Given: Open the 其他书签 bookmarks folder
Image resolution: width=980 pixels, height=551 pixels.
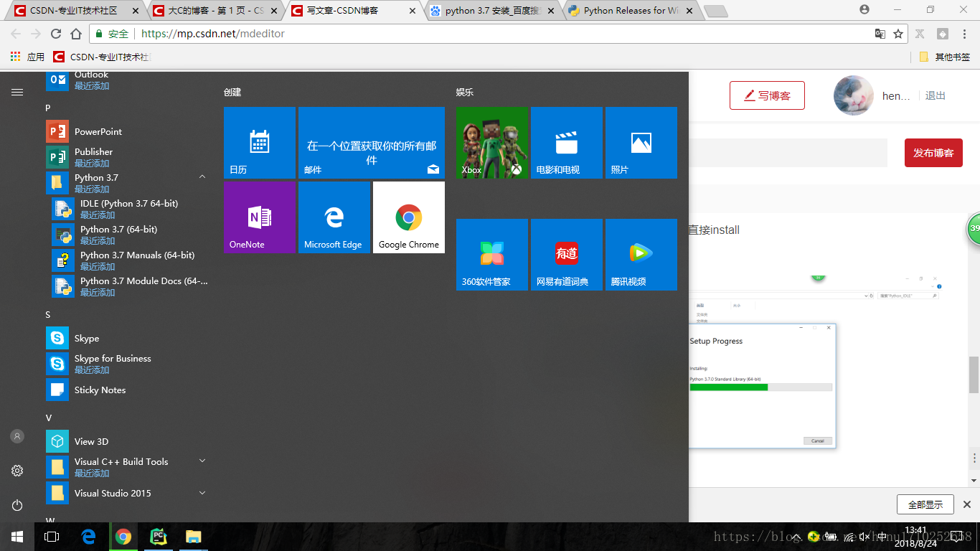Looking at the screenshot, I should (945, 57).
